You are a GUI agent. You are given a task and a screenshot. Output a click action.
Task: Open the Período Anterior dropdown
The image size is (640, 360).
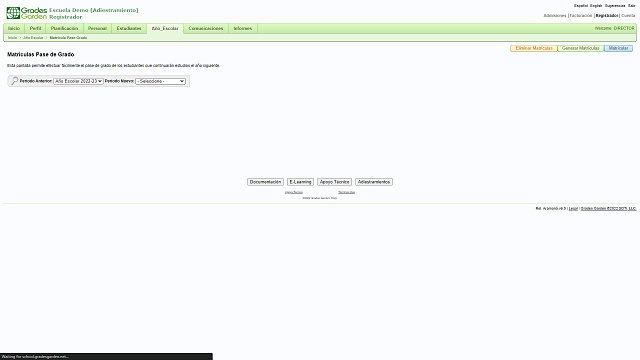tap(78, 81)
